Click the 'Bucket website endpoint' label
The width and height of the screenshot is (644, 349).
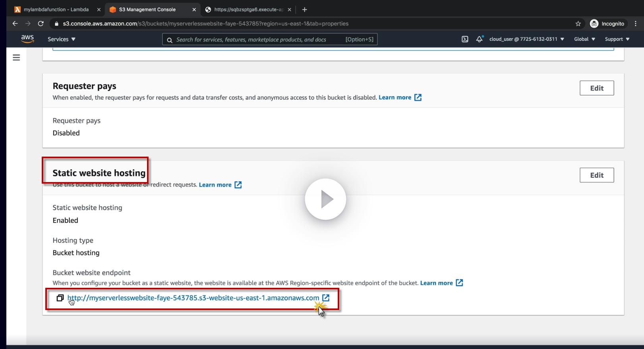91,273
